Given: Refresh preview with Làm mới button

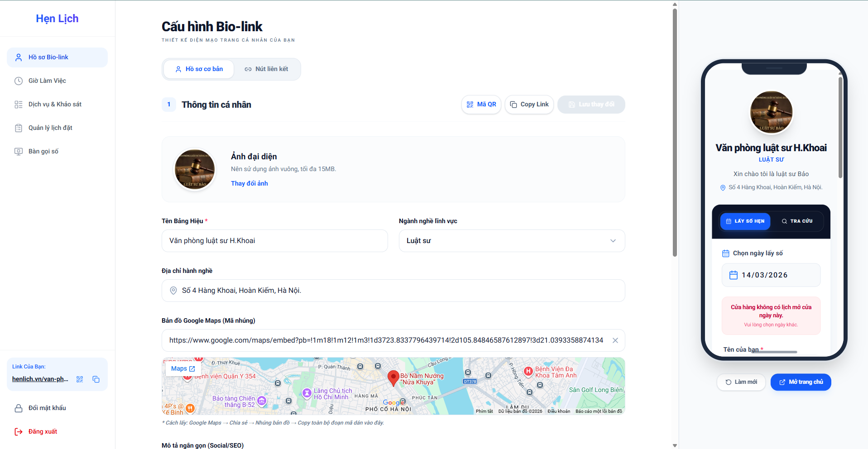Looking at the screenshot, I should 741,382.
